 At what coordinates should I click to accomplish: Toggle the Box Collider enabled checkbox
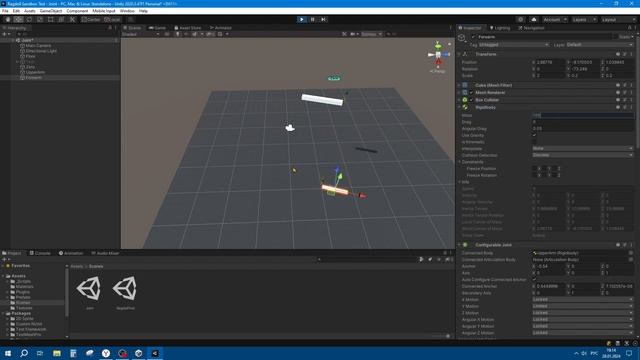[x=471, y=100]
